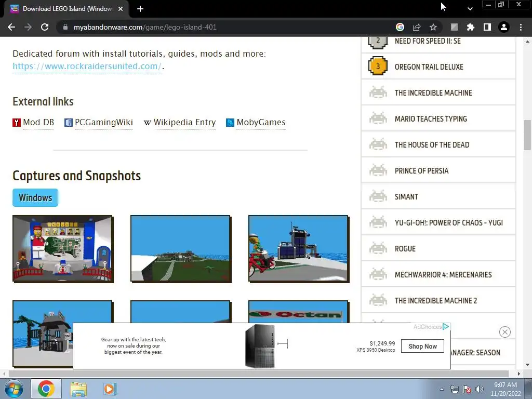Go back to the previous page
532x399 pixels.
pos(11,27)
